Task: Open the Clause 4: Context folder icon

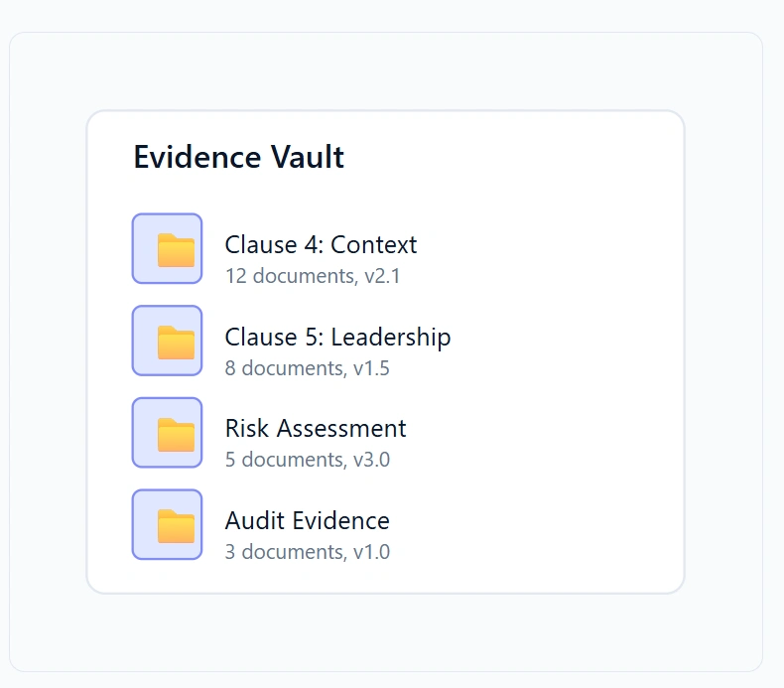Action: coord(167,249)
